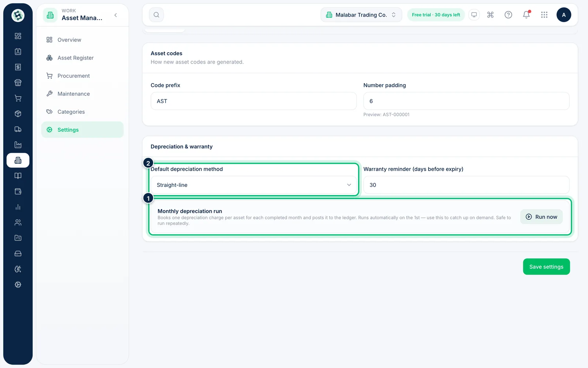The height and width of the screenshot is (368, 588).
Task: Click the brain circuit icon in left rail
Action: coord(18,269)
